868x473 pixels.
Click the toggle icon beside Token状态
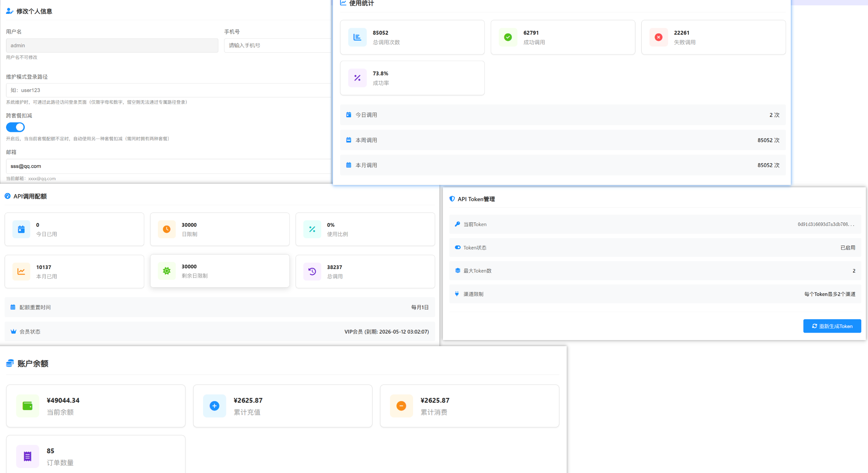[457, 247]
